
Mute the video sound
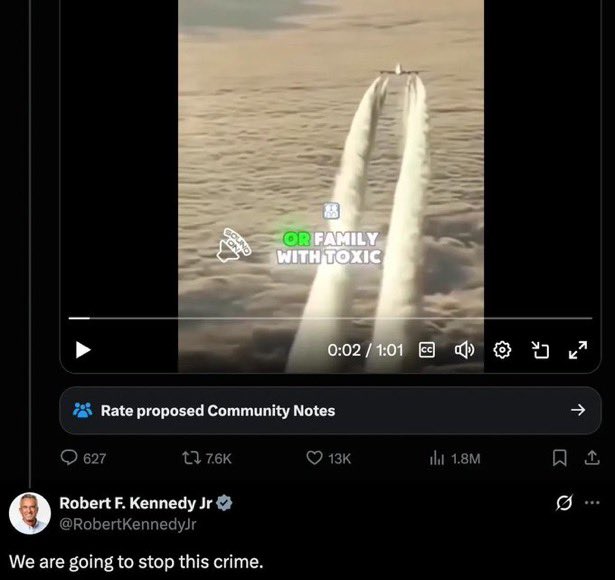tap(464, 350)
